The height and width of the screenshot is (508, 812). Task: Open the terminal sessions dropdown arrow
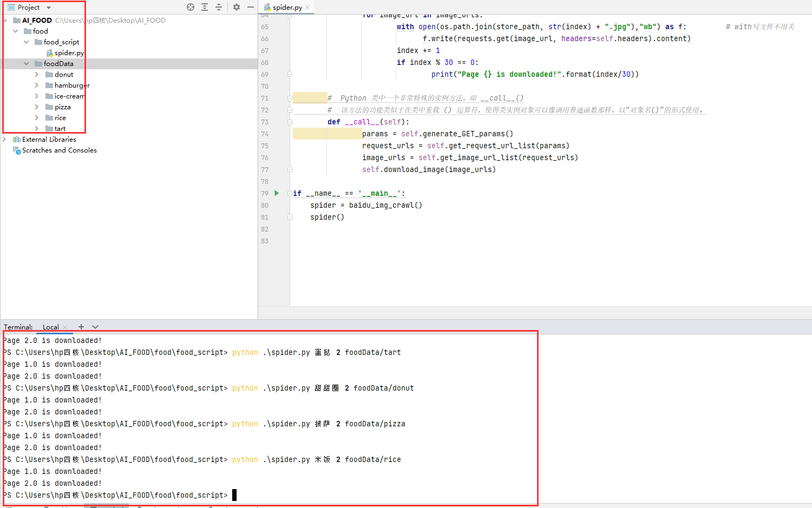pos(95,327)
